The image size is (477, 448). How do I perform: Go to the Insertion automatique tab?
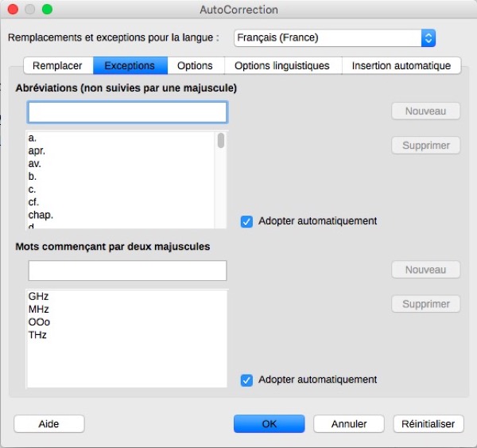tap(401, 65)
